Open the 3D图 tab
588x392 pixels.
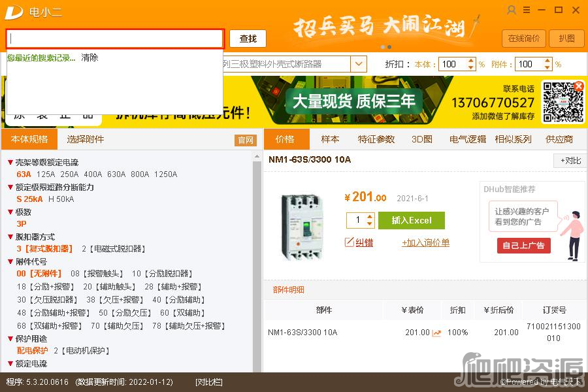pyautogui.click(x=422, y=139)
